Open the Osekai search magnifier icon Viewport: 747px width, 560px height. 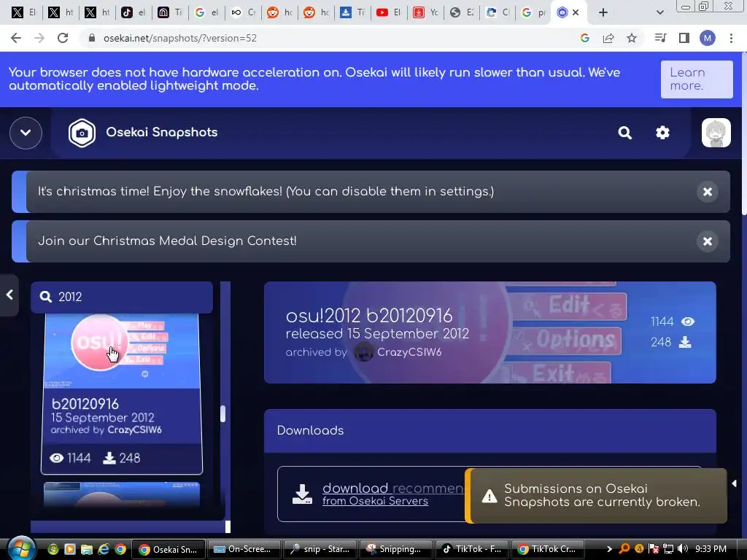[x=624, y=133]
